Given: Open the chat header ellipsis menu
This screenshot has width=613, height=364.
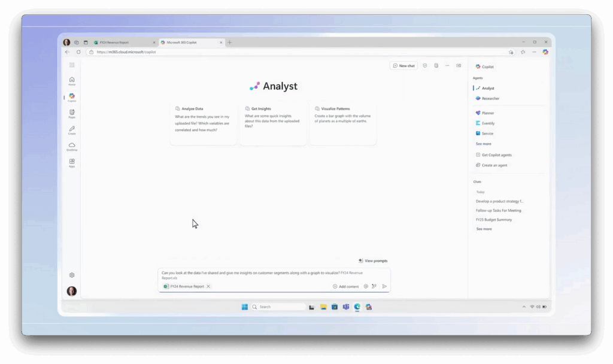Looking at the screenshot, I should click(447, 66).
